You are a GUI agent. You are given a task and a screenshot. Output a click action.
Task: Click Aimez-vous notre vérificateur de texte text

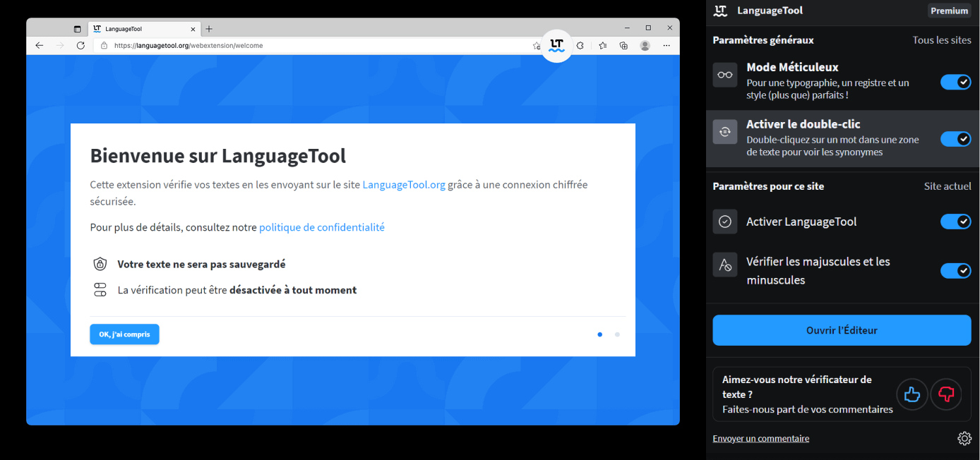(x=797, y=387)
